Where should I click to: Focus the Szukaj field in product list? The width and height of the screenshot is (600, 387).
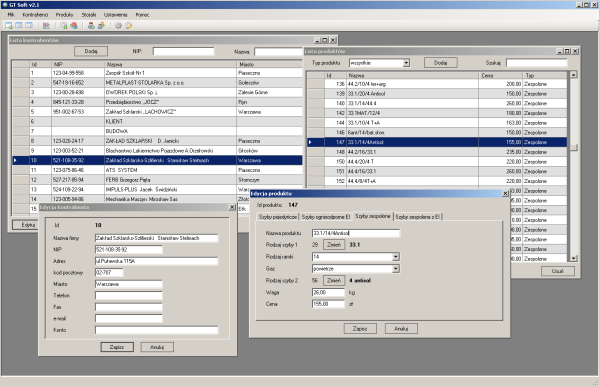coord(536,63)
